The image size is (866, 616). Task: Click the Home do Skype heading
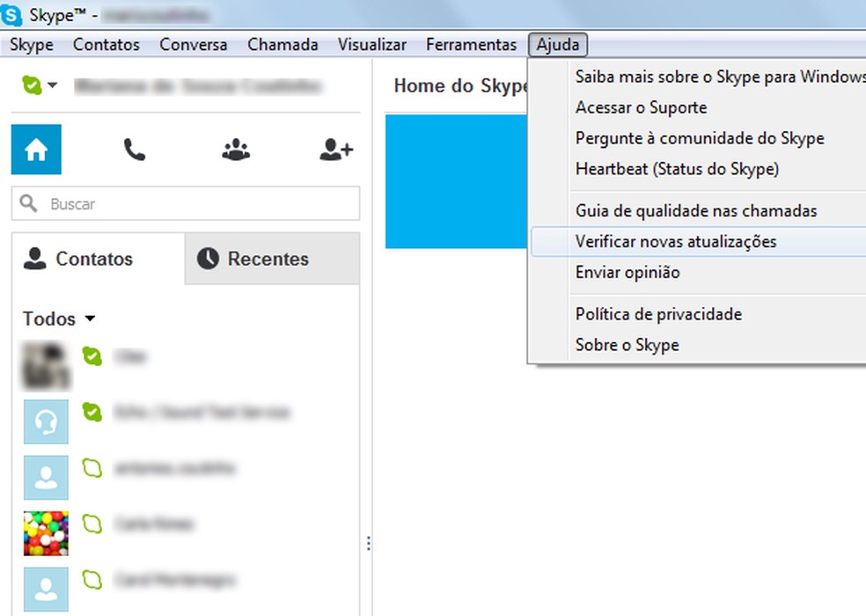[x=460, y=85]
